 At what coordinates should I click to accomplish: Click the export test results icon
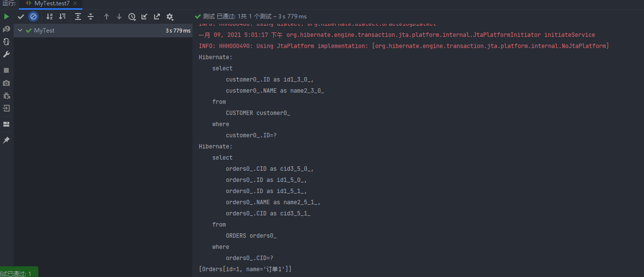[157, 16]
